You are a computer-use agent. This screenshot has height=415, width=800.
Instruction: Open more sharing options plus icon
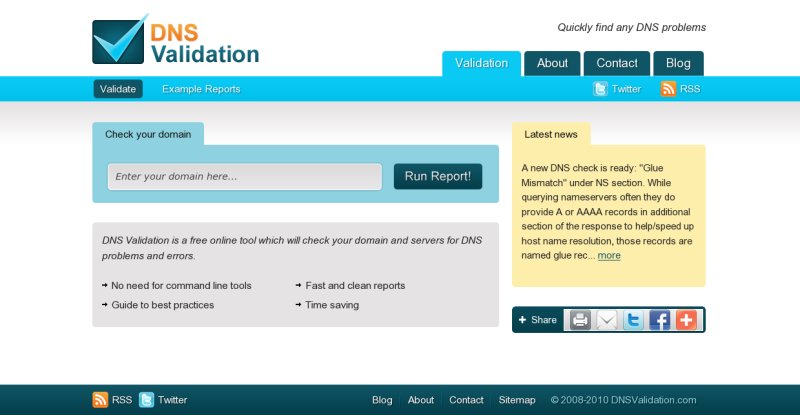point(686,320)
